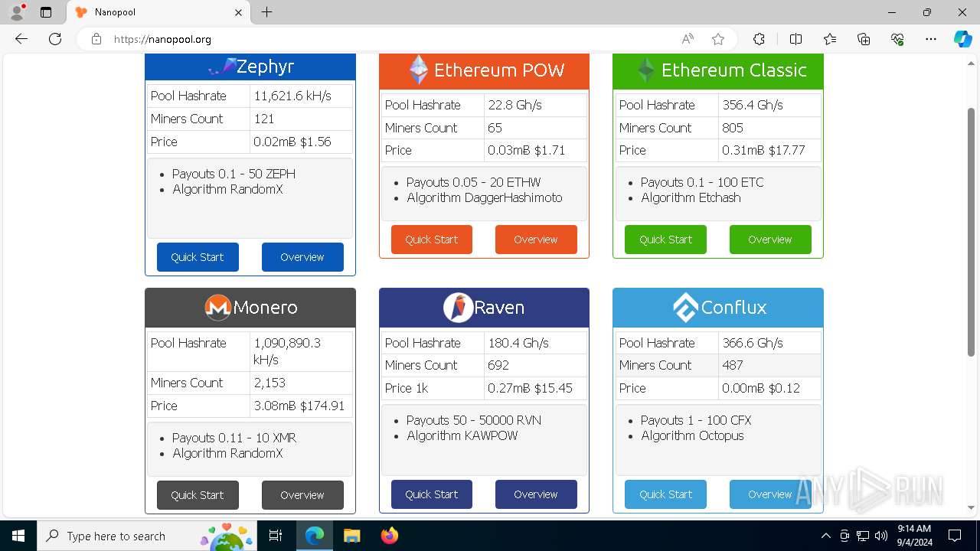Click the Zephyr coin logo

pyautogui.click(x=221, y=67)
